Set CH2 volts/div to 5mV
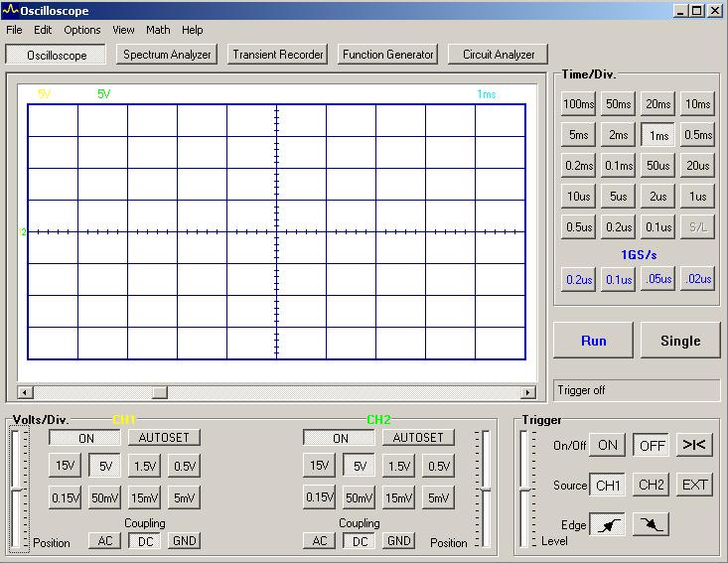 [438, 498]
